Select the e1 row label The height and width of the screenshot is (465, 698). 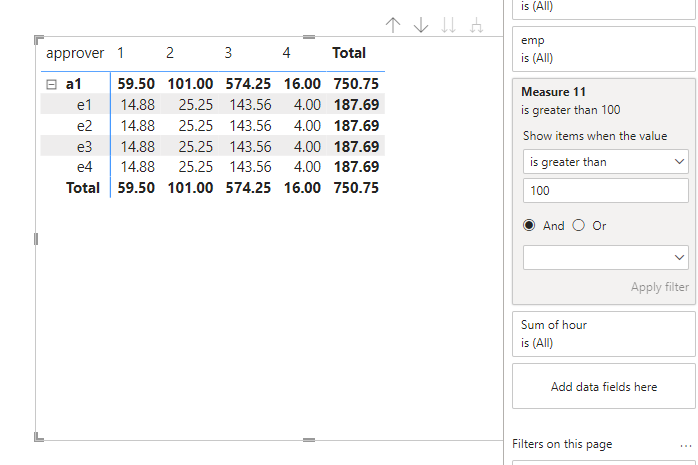pos(85,105)
